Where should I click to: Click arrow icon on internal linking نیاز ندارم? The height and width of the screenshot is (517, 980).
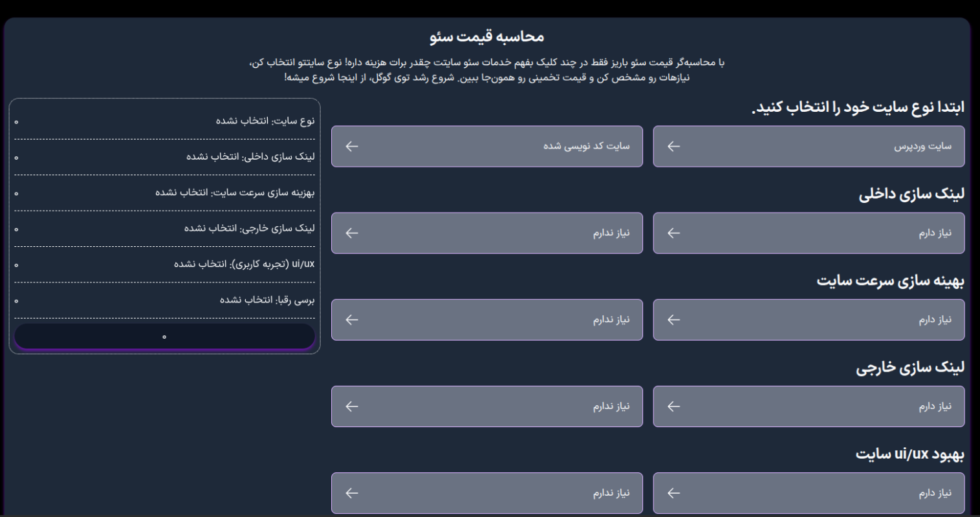(x=352, y=233)
